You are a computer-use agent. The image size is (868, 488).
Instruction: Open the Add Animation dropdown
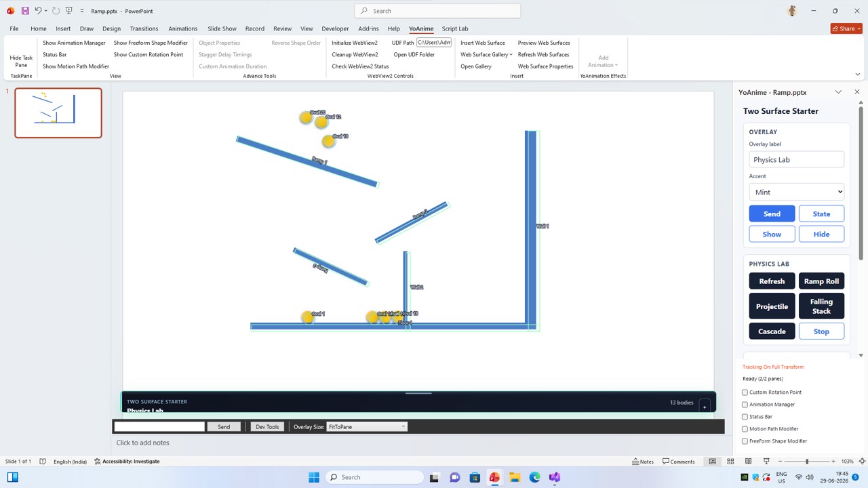click(603, 62)
